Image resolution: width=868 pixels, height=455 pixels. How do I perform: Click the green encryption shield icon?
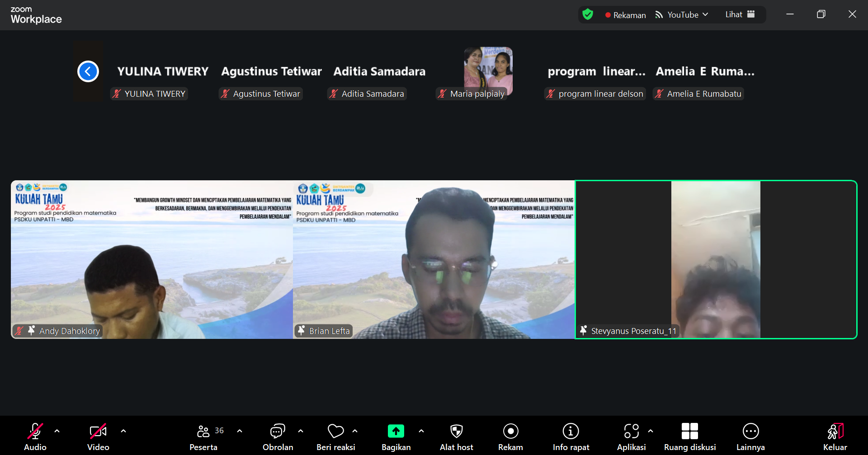pos(588,14)
